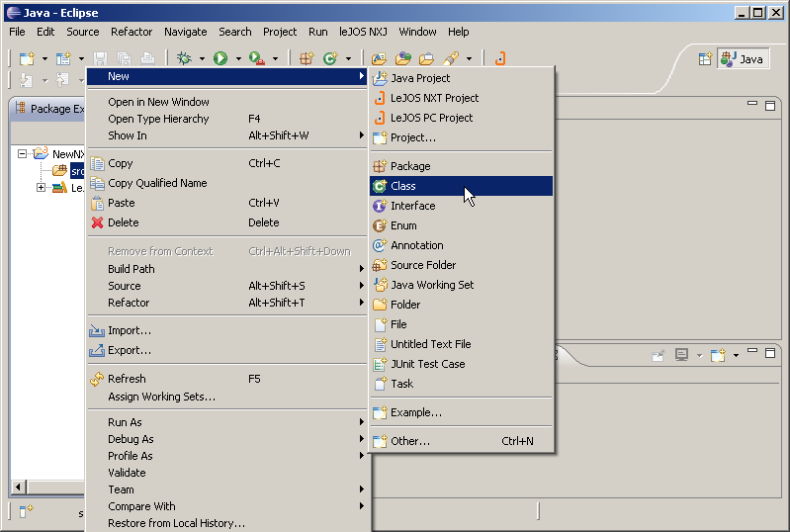Open the Run As submenu
The height and width of the screenshot is (532, 790).
click(226, 422)
